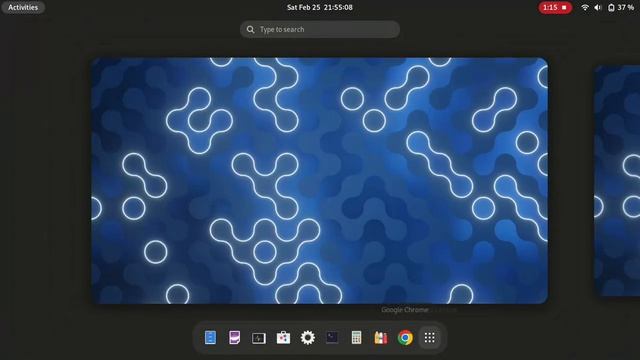Open the blue Files cabinet icon in dock
Viewport: 640px width, 360px height.
(210, 338)
